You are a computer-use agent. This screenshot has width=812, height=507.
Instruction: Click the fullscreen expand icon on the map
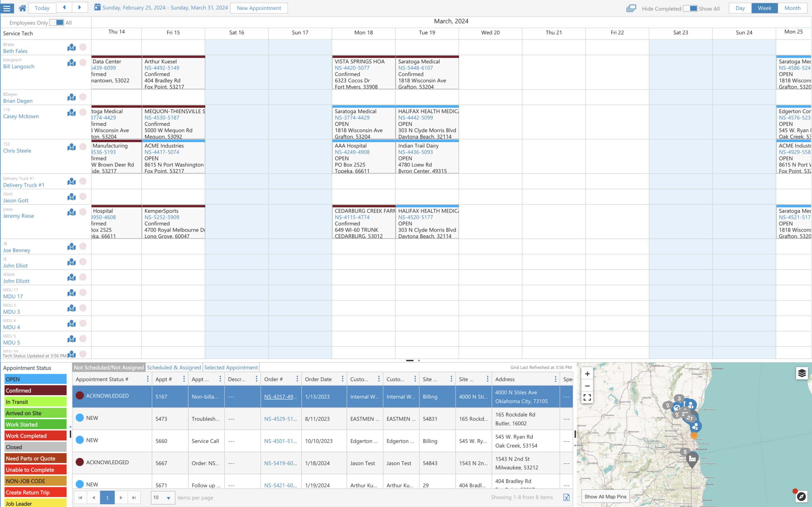(x=587, y=398)
